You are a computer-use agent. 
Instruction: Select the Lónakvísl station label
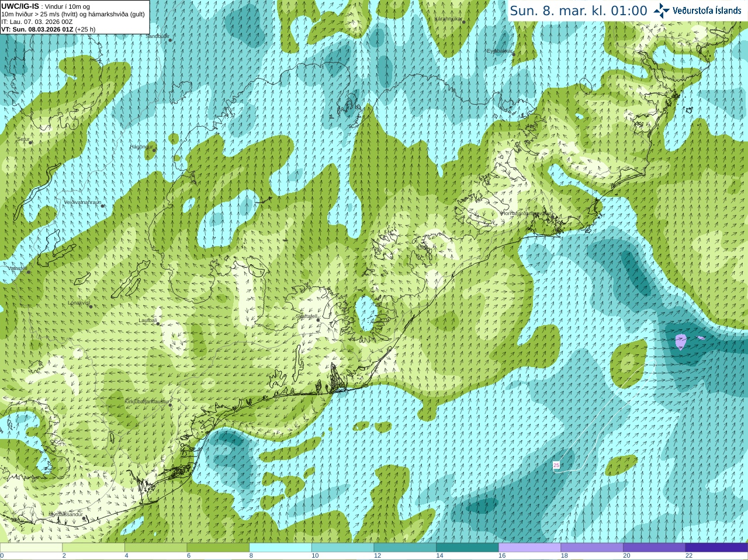pos(78,303)
